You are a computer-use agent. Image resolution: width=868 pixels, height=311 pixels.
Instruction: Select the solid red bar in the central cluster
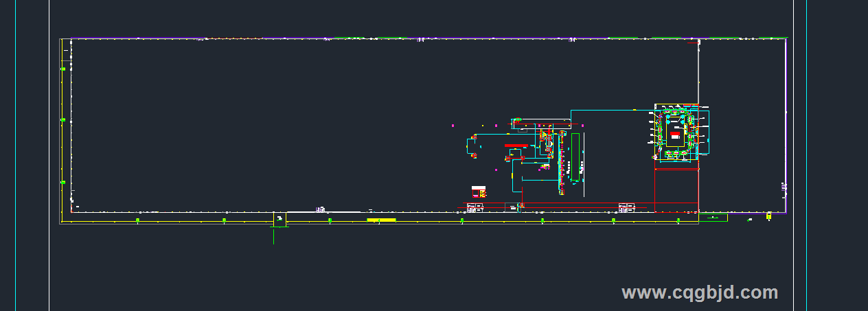(516, 146)
